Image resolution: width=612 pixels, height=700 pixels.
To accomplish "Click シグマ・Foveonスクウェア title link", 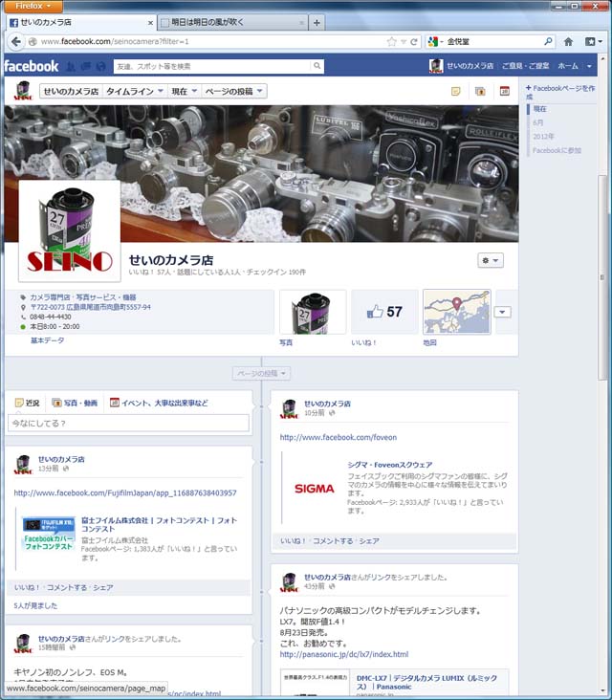I will tap(390, 465).
